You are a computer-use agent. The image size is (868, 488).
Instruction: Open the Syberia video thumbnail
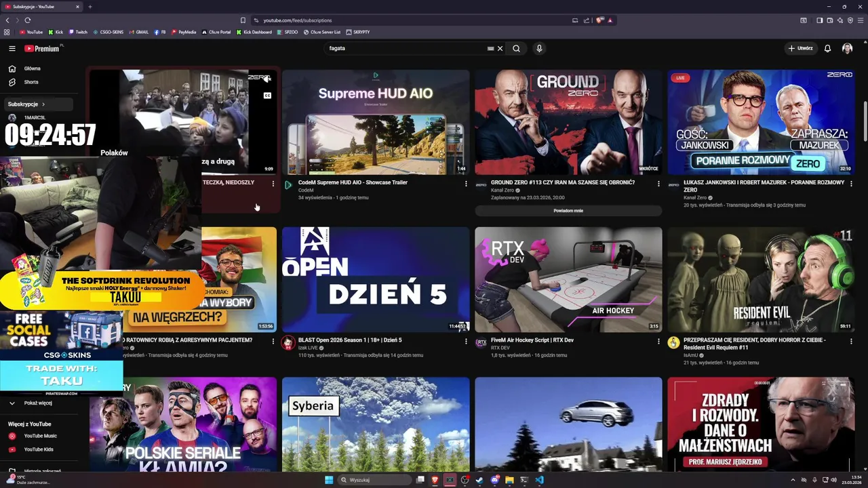376,424
